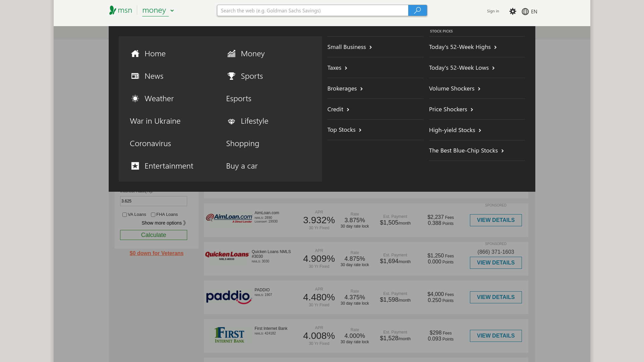Viewport: 644px width, 362px height.
Task: Open The Best Blue-Chip Stocks
Action: [466, 150]
